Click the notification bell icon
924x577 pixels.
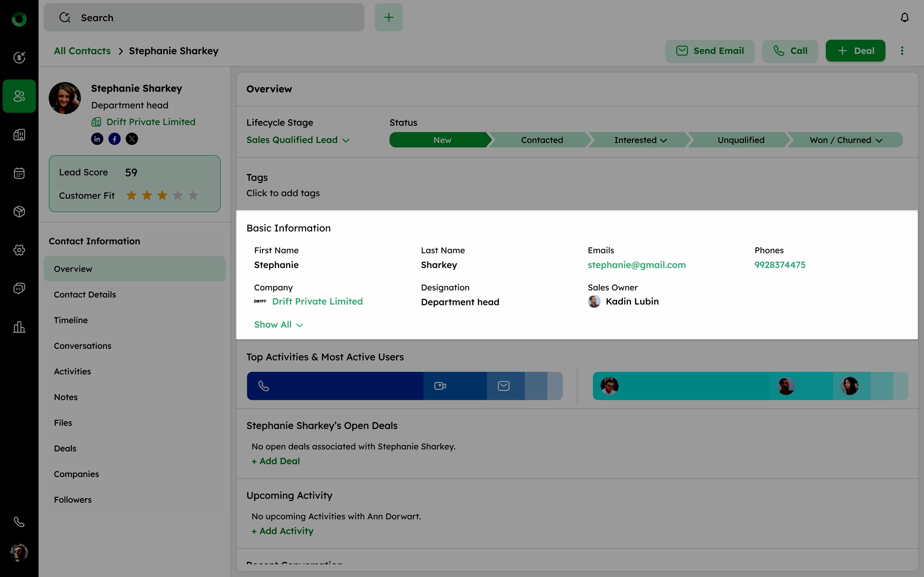coord(904,17)
